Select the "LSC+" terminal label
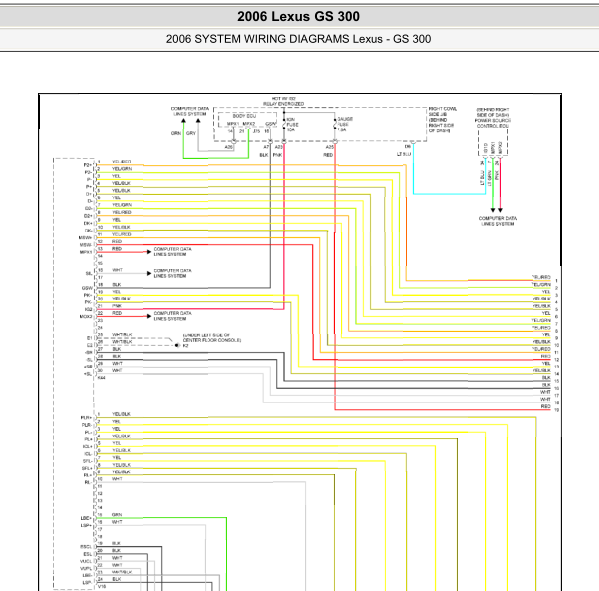The height and width of the screenshot is (591, 599). coord(86,518)
